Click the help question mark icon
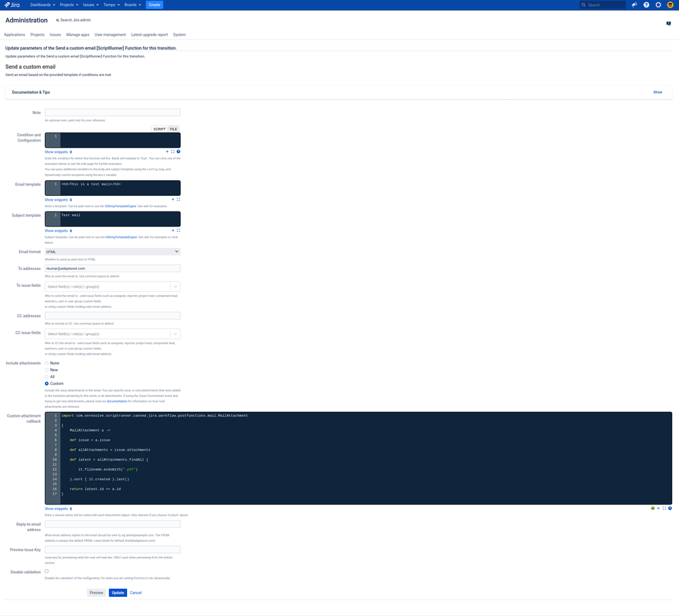 646,5
